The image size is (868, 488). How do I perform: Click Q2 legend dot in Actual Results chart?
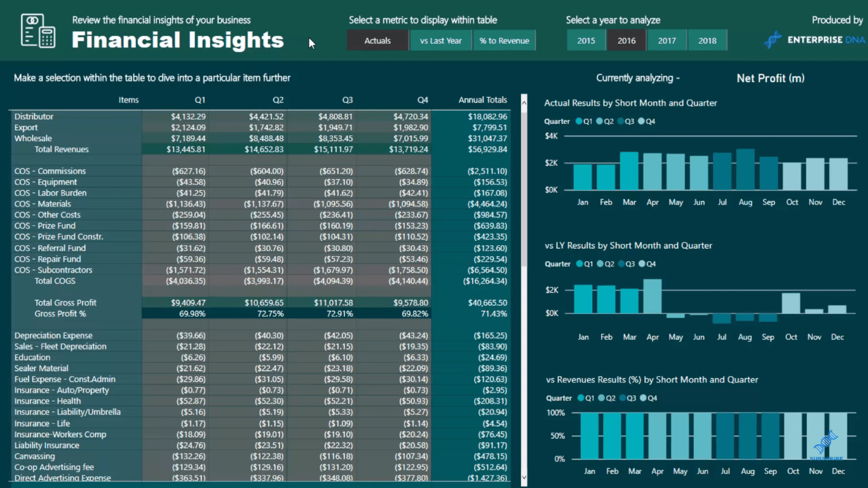600,121
